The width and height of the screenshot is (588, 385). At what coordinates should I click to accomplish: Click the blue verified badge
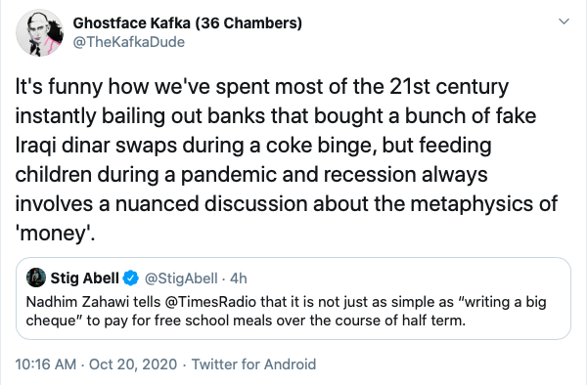pyautogui.click(x=130, y=278)
